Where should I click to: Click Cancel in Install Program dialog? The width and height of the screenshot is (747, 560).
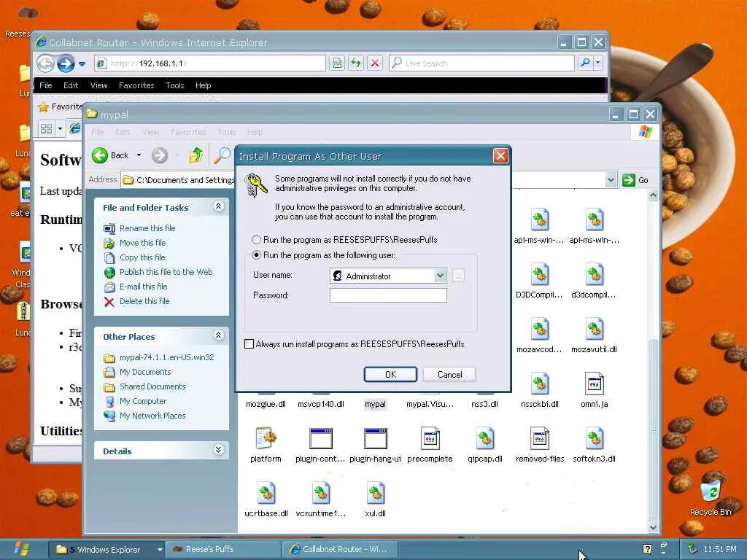point(449,374)
